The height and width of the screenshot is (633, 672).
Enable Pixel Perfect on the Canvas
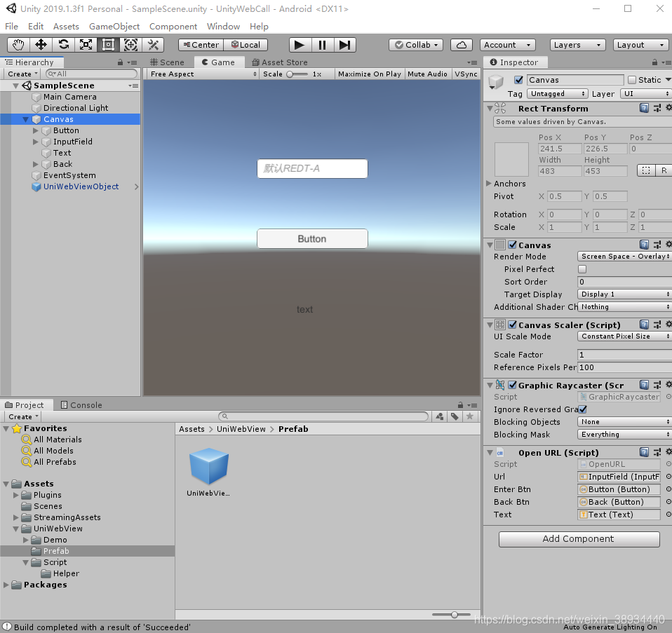tap(582, 269)
